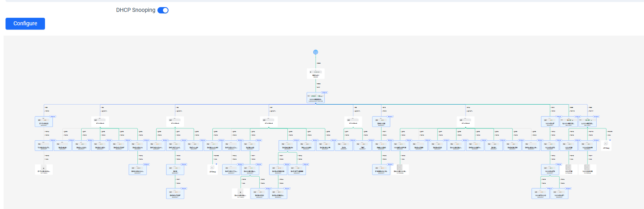This screenshot has height=209, width=644.
Task: Select the far-right switch in first branch row
Action: (587, 122)
